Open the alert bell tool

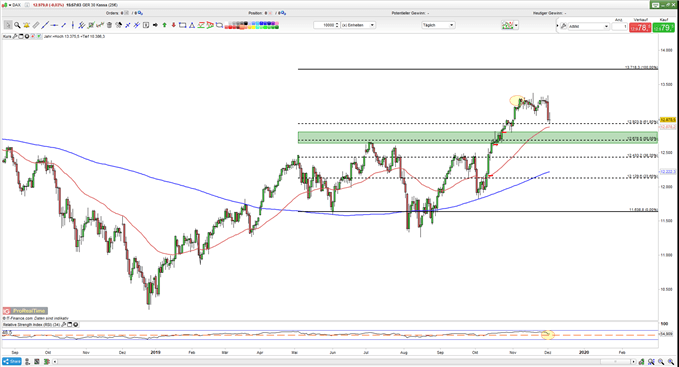pos(26,25)
